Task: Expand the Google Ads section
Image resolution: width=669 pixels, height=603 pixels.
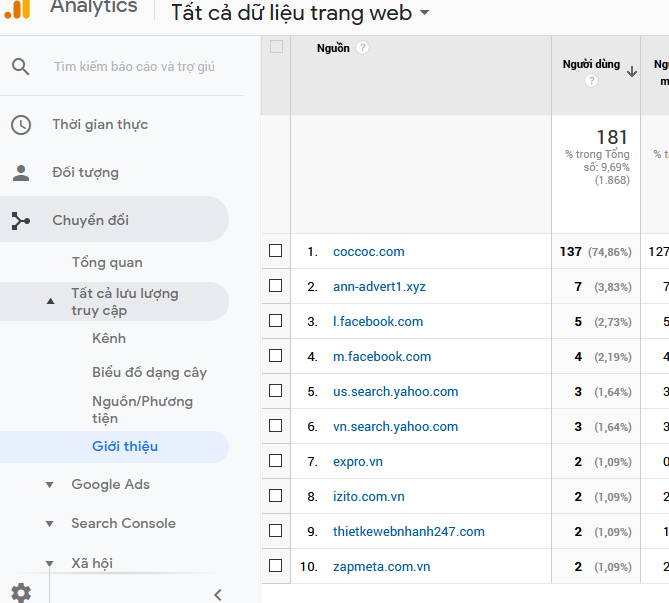Action: pyautogui.click(x=50, y=485)
